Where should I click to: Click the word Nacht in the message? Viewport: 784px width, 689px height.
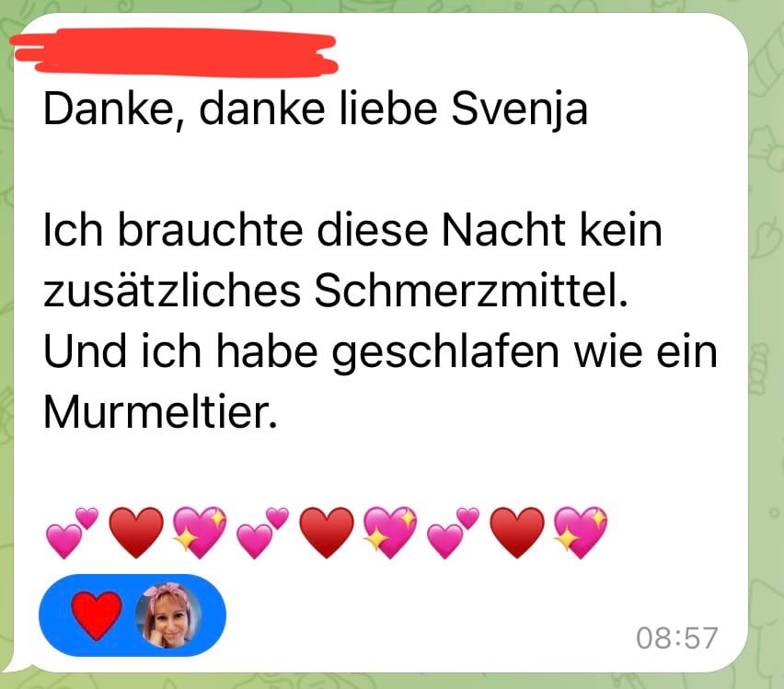[x=503, y=231]
